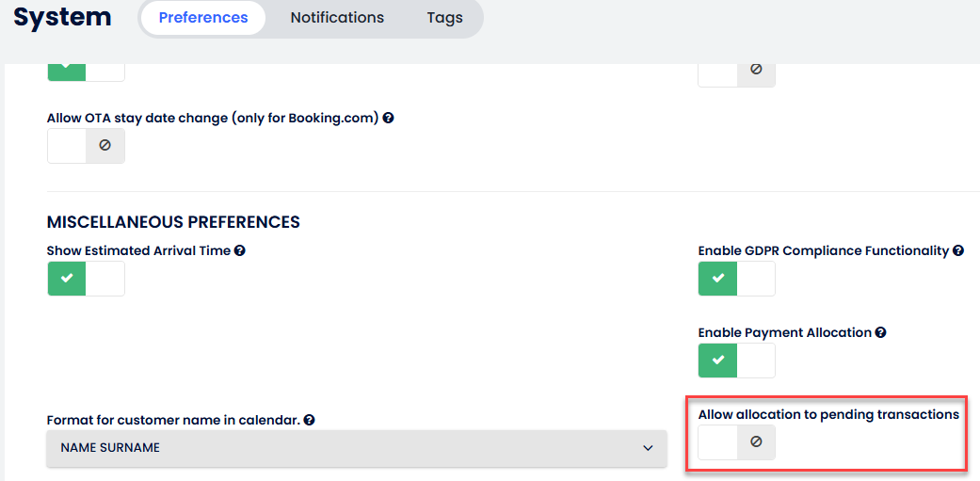Enable Allow allocation to pending transactions
The height and width of the screenshot is (481, 980).
736,442
